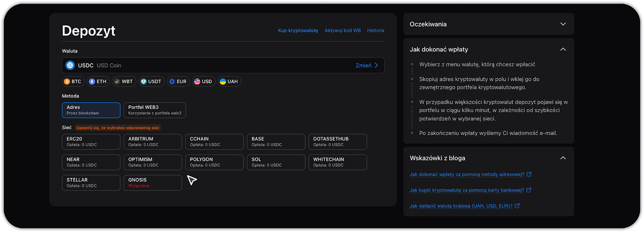Pick the WBT currency chip

tap(123, 82)
